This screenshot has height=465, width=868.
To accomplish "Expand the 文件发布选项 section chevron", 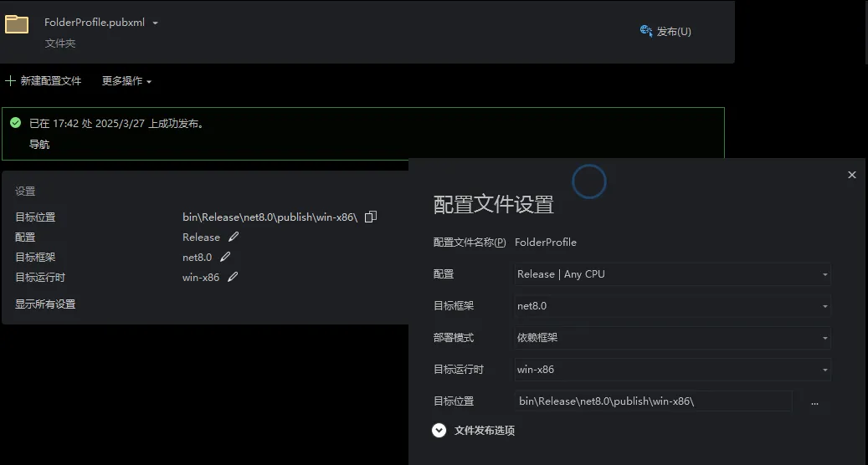I will [439, 430].
